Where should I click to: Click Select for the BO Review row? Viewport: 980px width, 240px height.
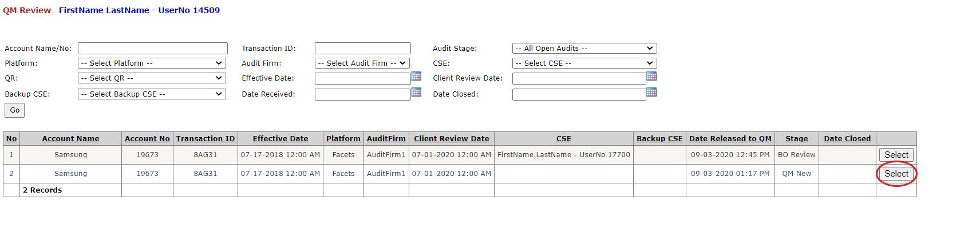point(896,155)
